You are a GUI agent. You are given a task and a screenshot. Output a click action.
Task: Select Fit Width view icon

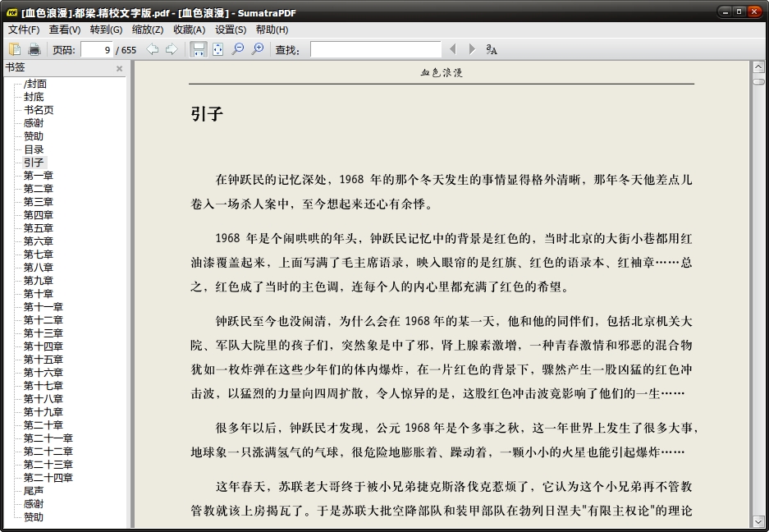click(x=198, y=49)
